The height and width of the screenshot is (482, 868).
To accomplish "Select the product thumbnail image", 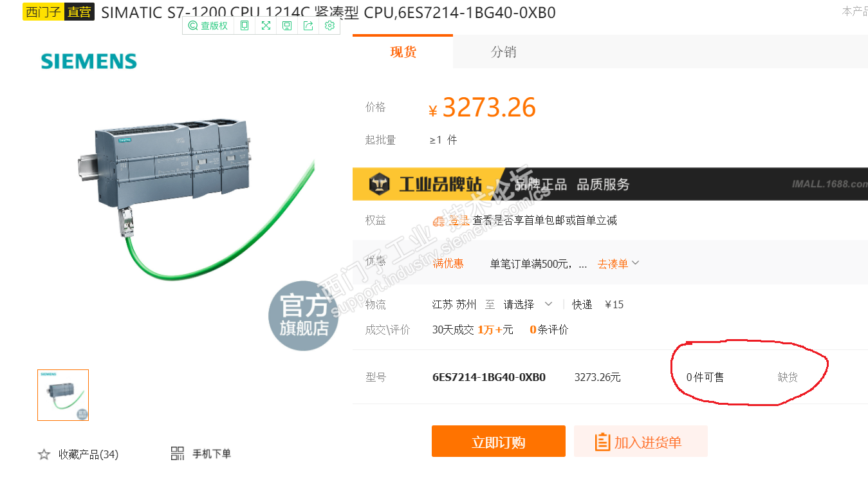I will pyautogui.click(x=63, y=395).
